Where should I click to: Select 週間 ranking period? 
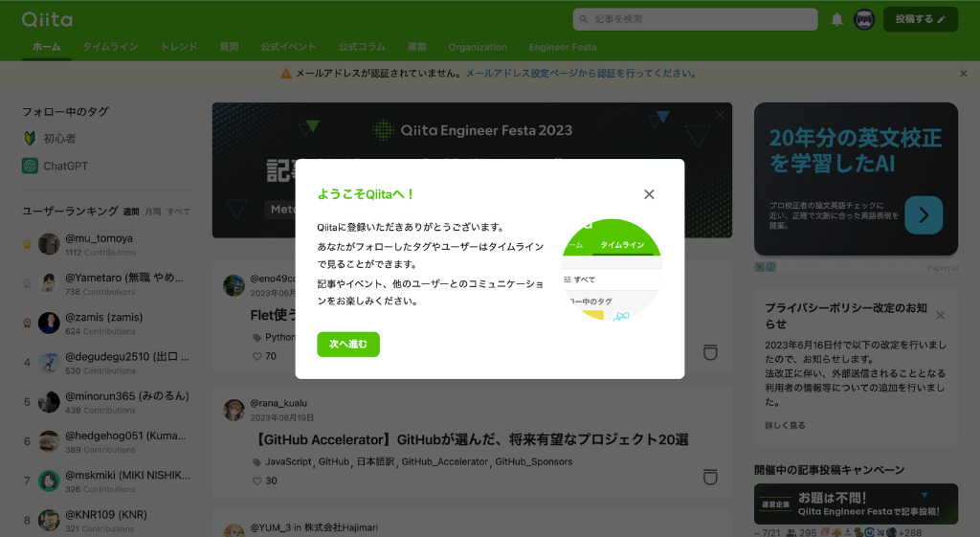tap(131, 212)
